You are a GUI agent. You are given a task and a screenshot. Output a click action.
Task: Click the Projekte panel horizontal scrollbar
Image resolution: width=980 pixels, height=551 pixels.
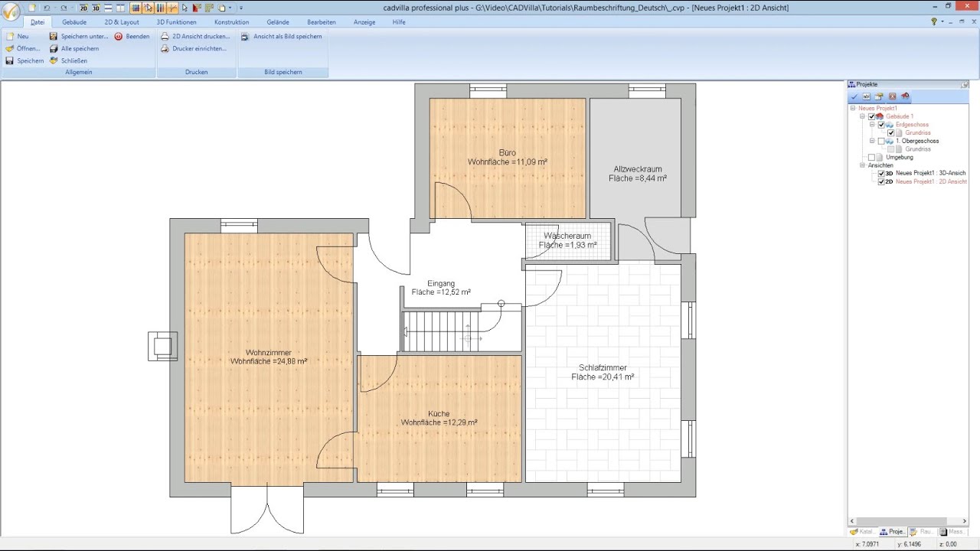tap(908, 522)
